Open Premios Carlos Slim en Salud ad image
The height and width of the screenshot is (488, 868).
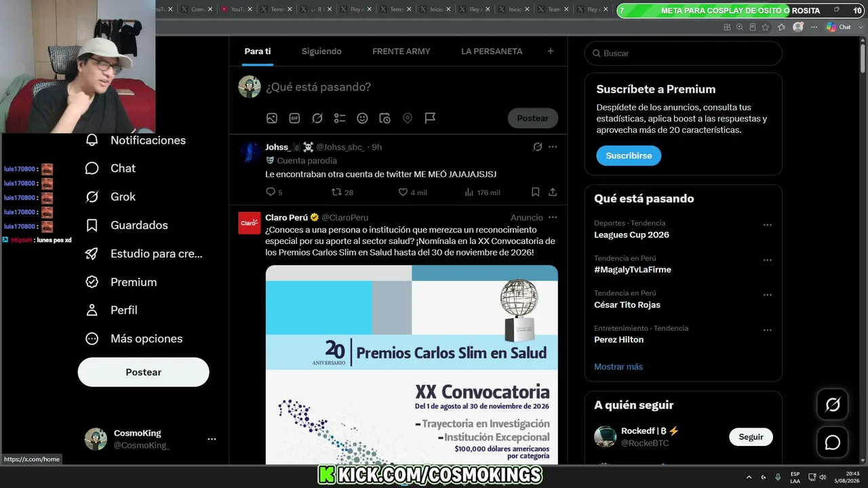(x=412, y=365)
